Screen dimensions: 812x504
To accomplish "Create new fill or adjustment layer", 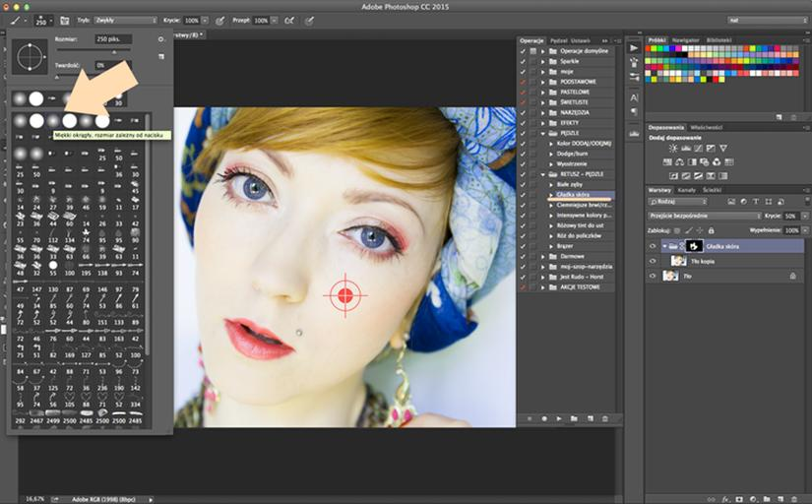I will coord(752,499).
